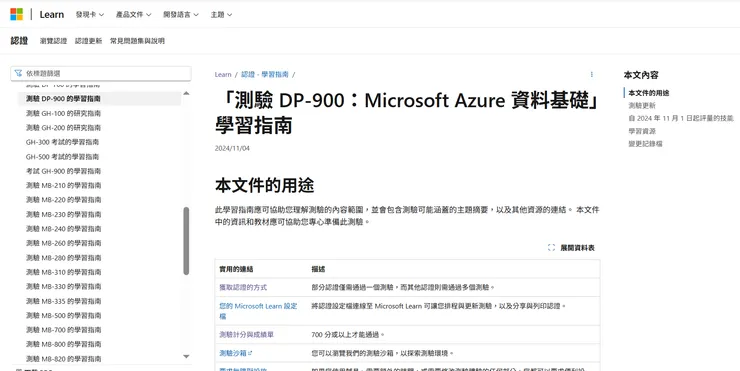Click the Learn breadcrumb link

[x=223, y=75]
